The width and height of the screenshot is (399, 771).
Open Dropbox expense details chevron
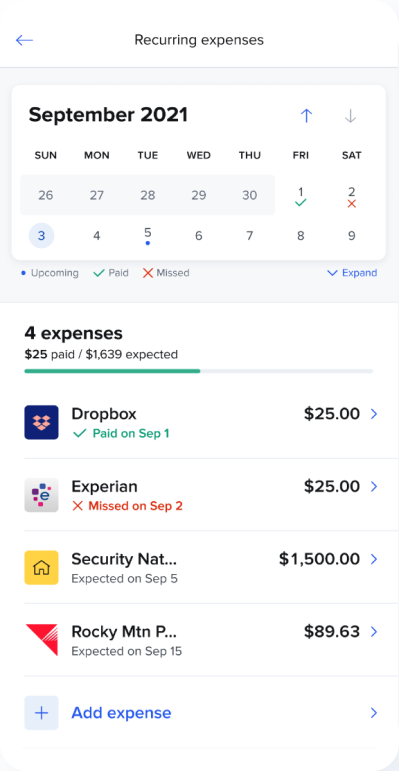tap(374, 414)
